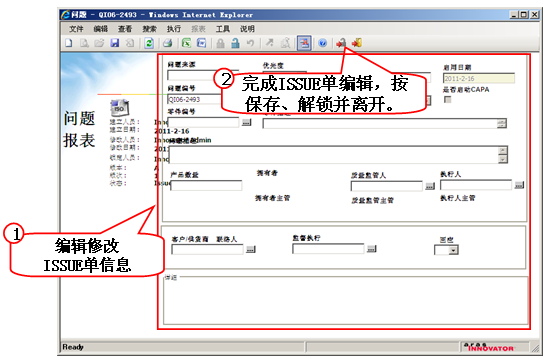Open the ellipsis picker beside 监督执行 field
This screenshot has height=361, width=557.
(x=372, y=249)
